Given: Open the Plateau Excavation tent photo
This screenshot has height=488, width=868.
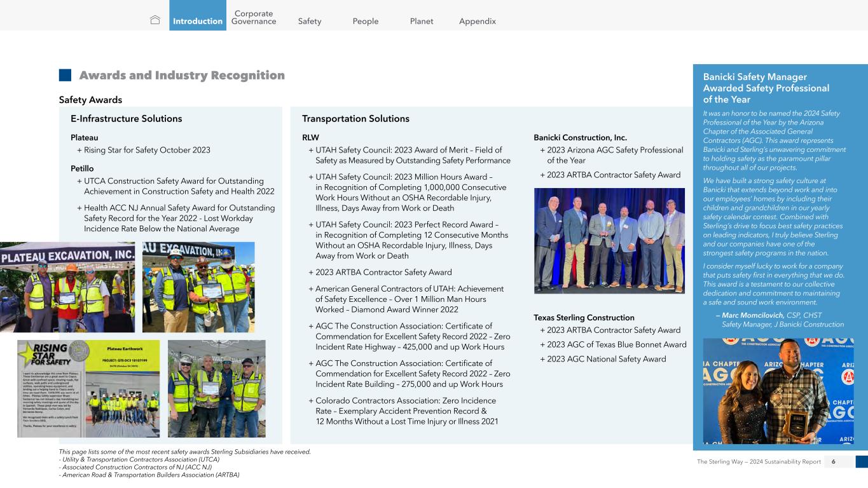Looking at the screenshot, I should click(x=67, y=287).
